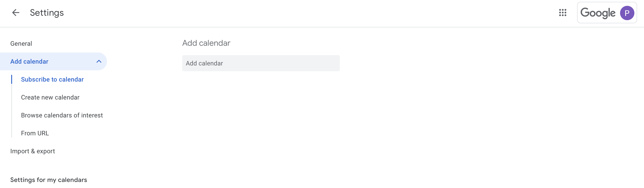
Task: Click the Settings for my calendars heading
Action: 49,180
